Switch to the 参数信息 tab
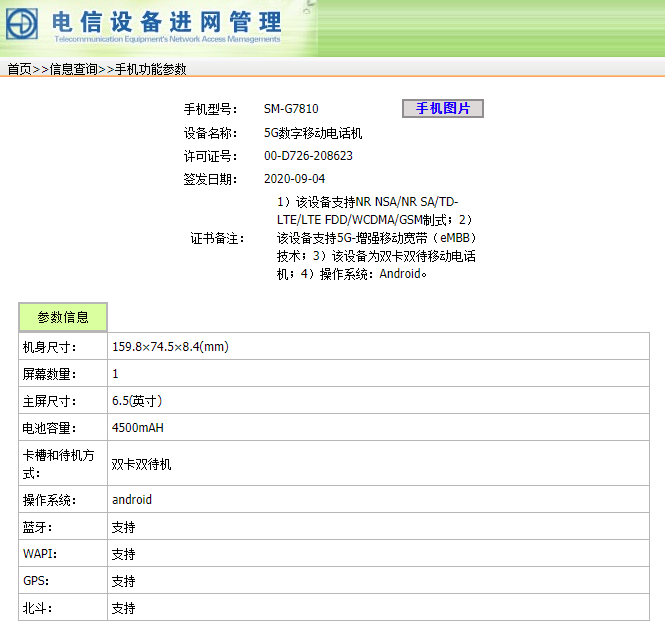665x630 pixels. click(63, 317)
